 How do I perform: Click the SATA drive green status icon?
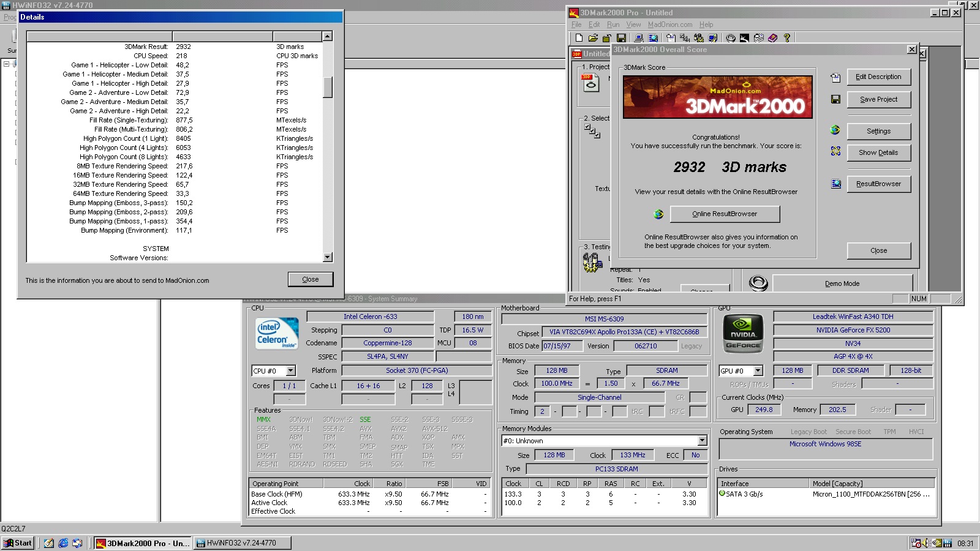pyautogui.click(x=722, y=493)
